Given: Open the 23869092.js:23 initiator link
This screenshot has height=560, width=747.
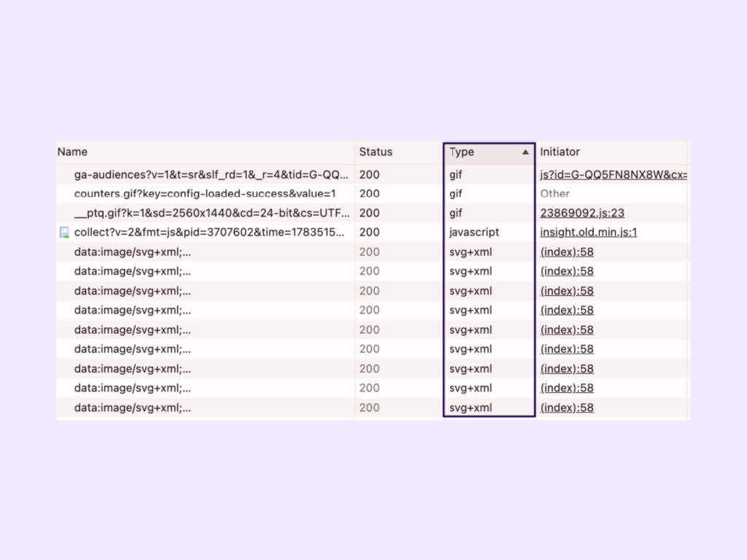Looking at the screenshot, I should pos(582,214).
